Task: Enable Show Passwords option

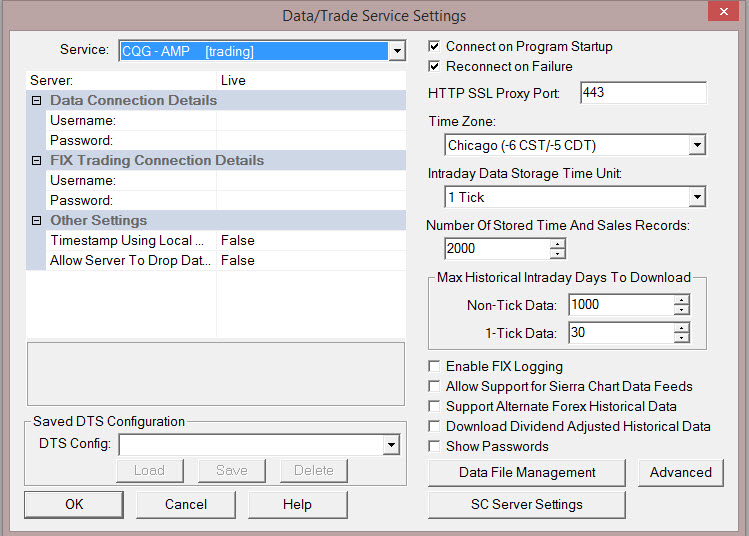Action: click(x=434, y=447)
